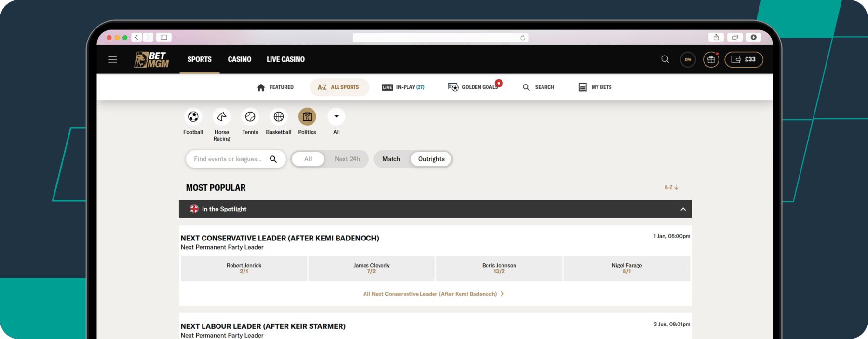Click the 1 Jan, 08:00pm date

[x=672, y=236]
